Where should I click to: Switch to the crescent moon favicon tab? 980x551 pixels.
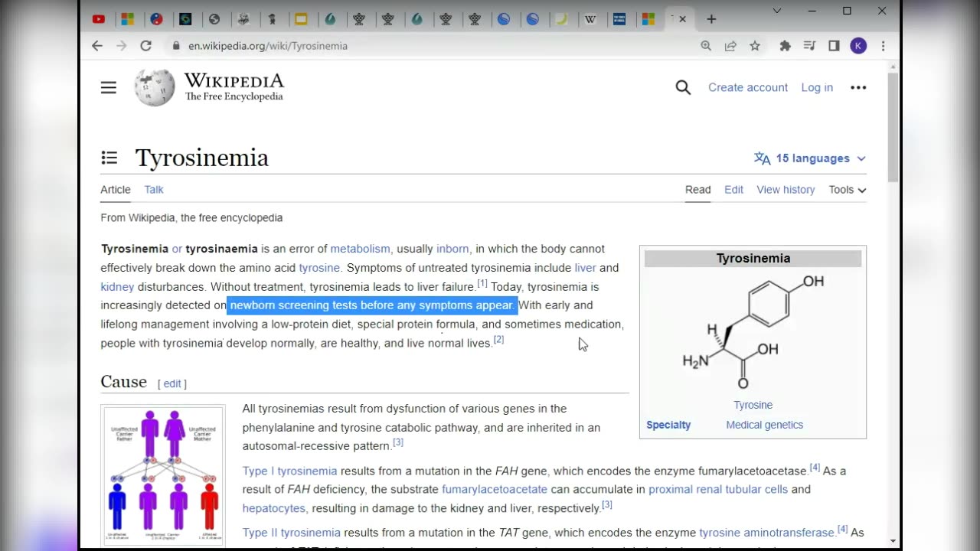(561, 19)
